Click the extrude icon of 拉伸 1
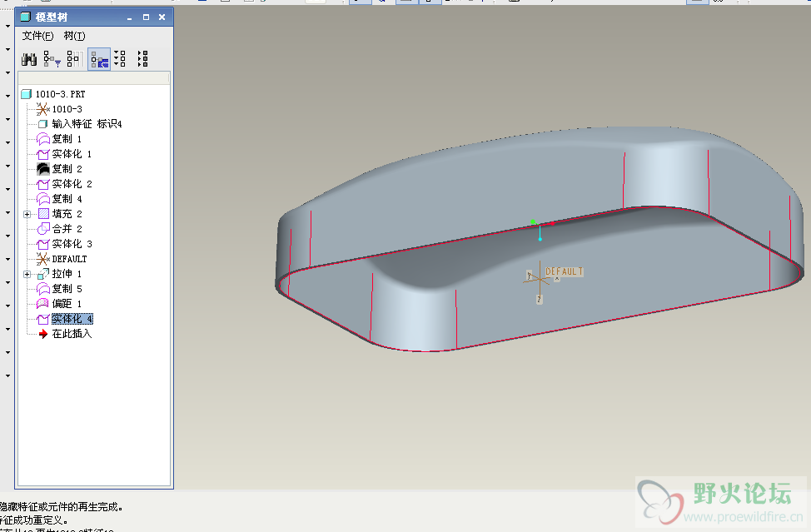This screenshot has width=811, height=532. [x=43, y=274]
